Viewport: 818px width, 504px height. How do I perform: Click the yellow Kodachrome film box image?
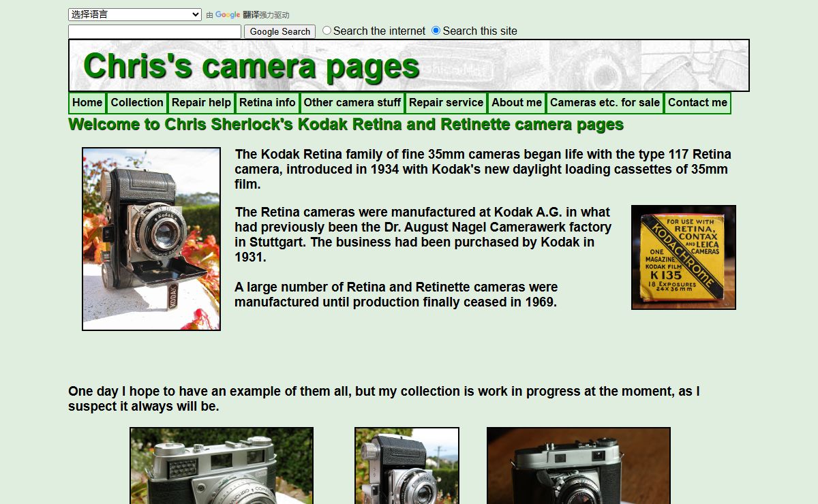tap(684, 257)
